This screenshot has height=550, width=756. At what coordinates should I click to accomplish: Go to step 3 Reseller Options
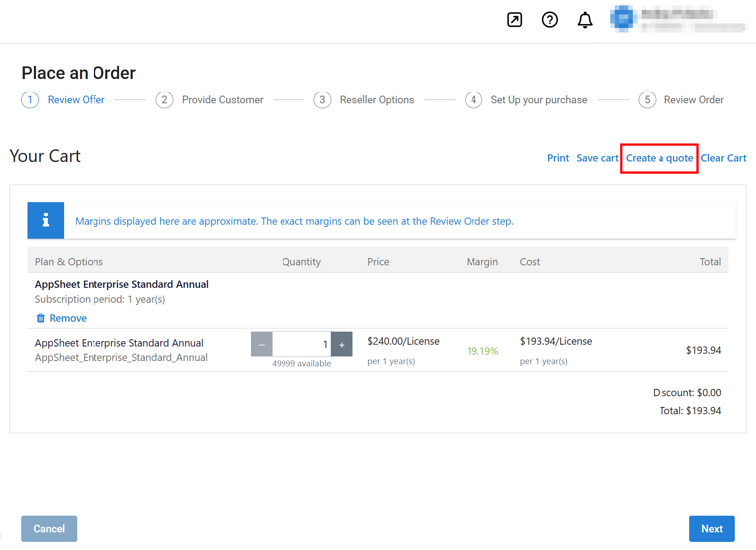click(x=364, y=100)
